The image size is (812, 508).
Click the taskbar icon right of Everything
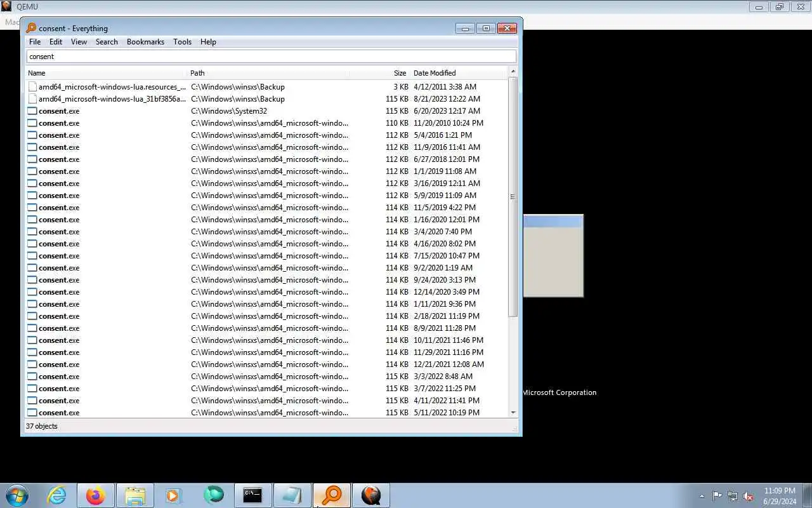pos(371,495)
